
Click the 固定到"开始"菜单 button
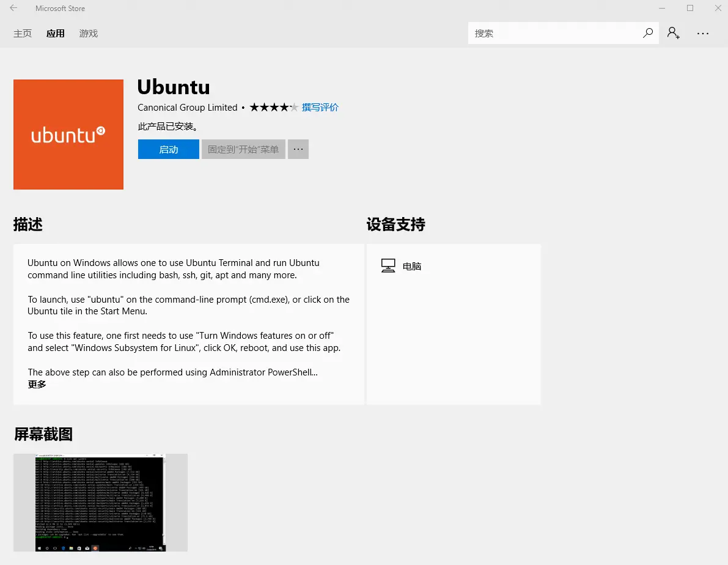point(243,149)
